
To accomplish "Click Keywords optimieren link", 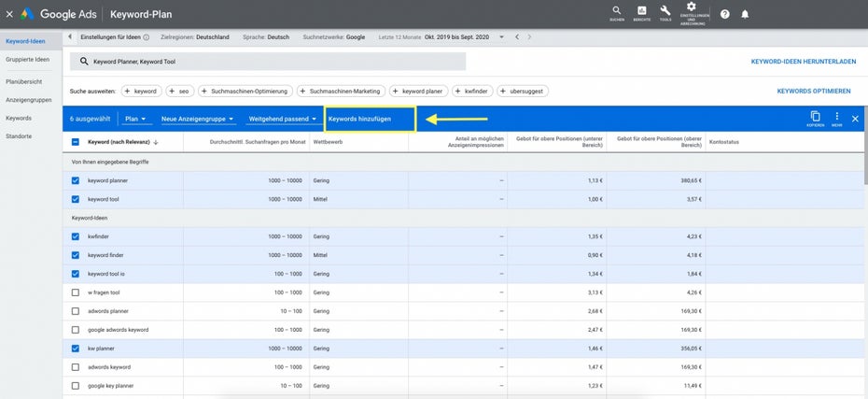I will 814,91.
